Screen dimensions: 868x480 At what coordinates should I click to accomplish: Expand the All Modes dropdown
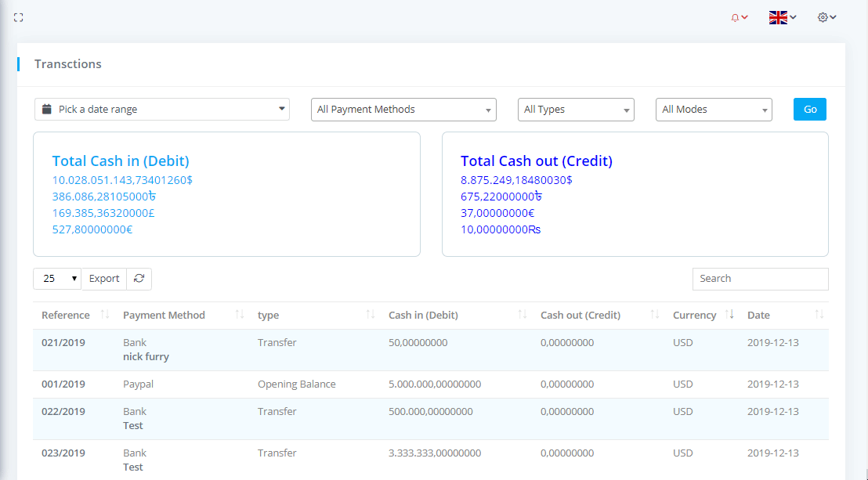pyautogui.click(x=714, y=110)
